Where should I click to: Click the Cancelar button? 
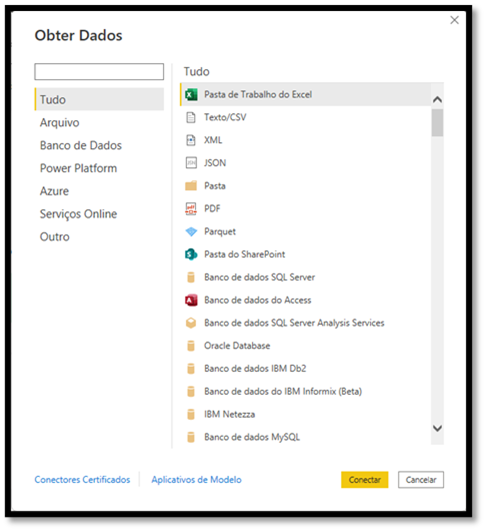click(421, 480)
